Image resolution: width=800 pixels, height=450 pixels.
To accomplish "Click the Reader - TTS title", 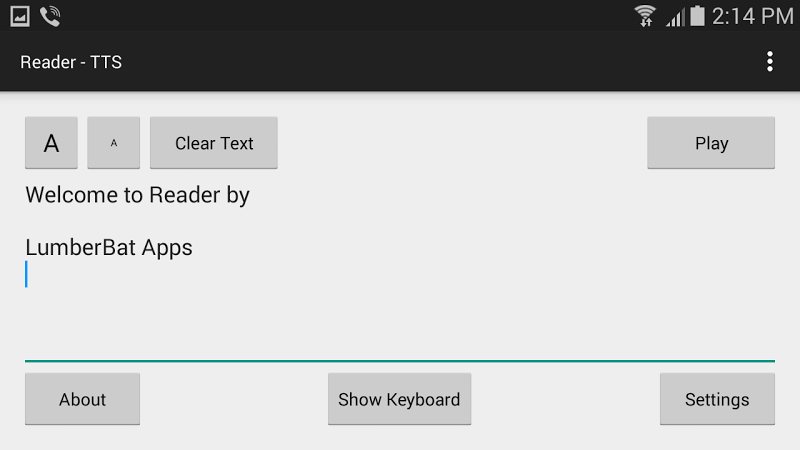I will pos(71,62).
